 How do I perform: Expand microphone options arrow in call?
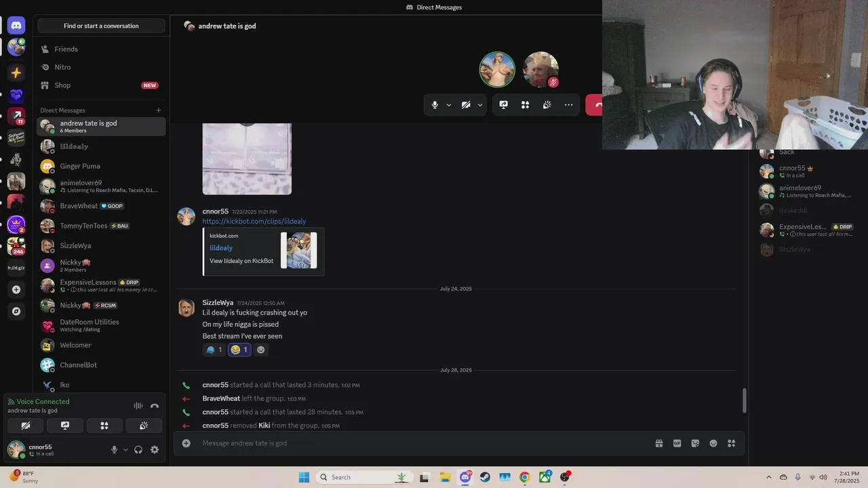(x=449, y=105)
